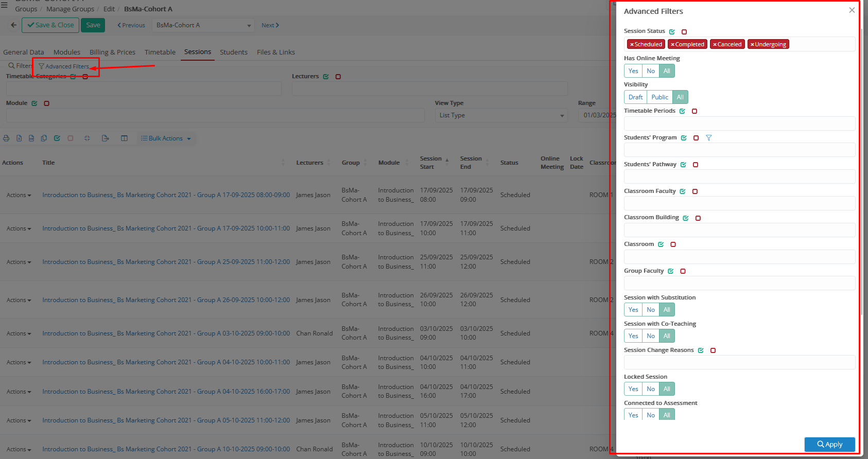Click the print icon in sessions toolbar

coord(6,138)
